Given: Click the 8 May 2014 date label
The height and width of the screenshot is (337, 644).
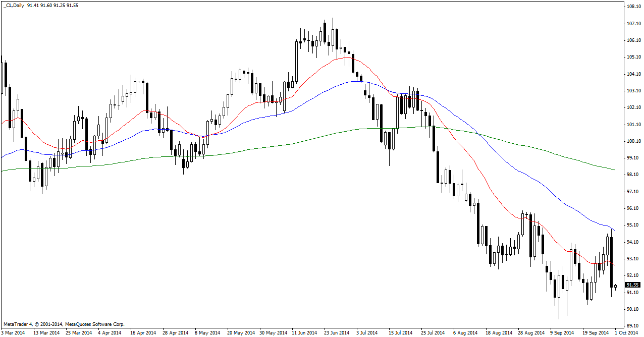Looking at the screenshot, I should click(207, 333).
